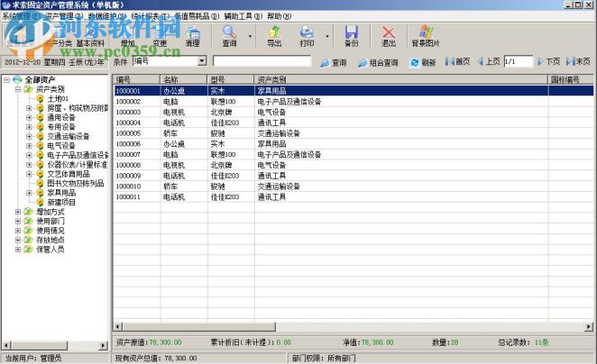
Task: Select 电气设备 in the asset tree
Action: click(x=61, y=146)
